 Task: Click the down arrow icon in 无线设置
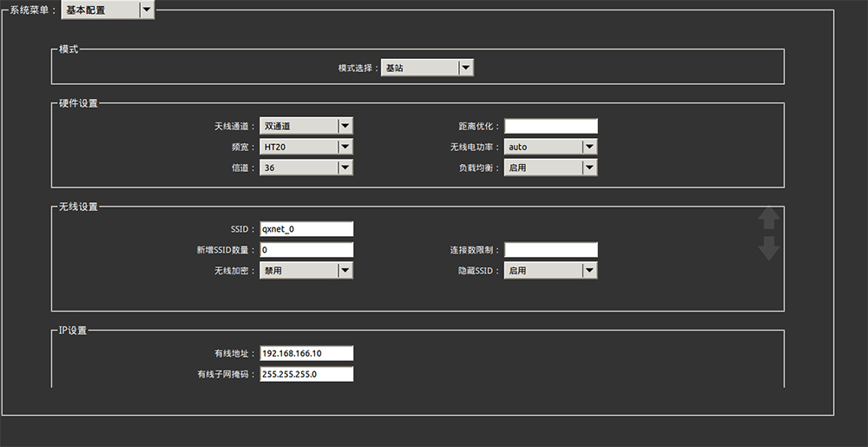point(768,248)
